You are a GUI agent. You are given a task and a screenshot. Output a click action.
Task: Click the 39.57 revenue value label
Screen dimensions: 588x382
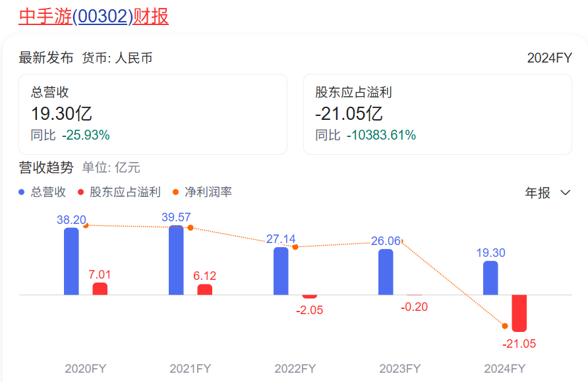pyautogui.click(x=176, y=217)
